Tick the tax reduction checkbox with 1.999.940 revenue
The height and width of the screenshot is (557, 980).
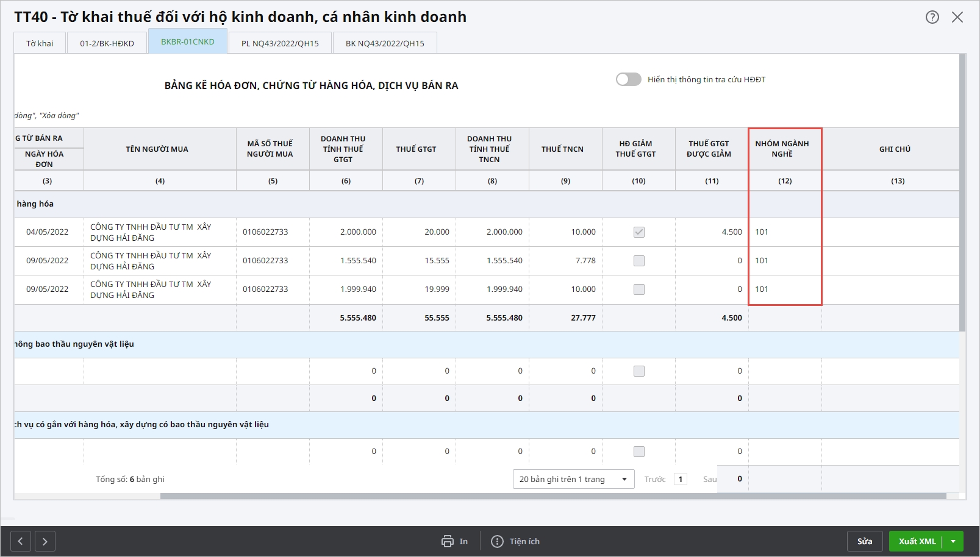click(638, 289)
